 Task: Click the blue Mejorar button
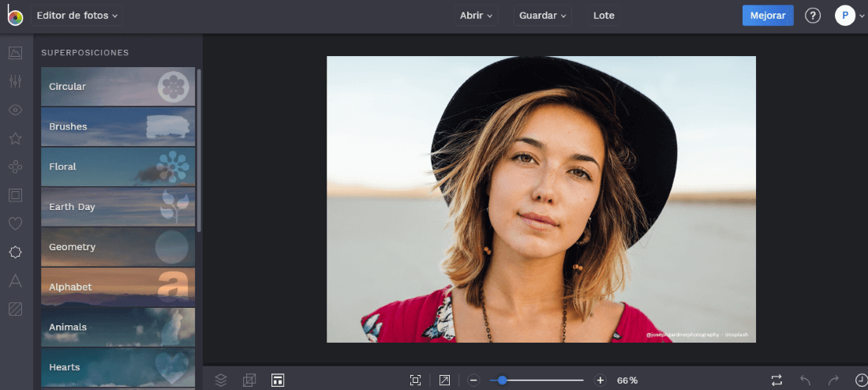(x=767, y=16)
